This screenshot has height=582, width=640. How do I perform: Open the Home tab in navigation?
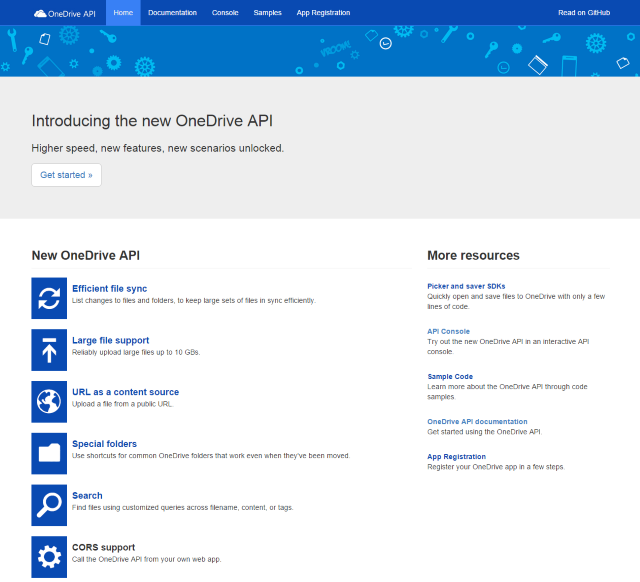(x=123, y=13)
